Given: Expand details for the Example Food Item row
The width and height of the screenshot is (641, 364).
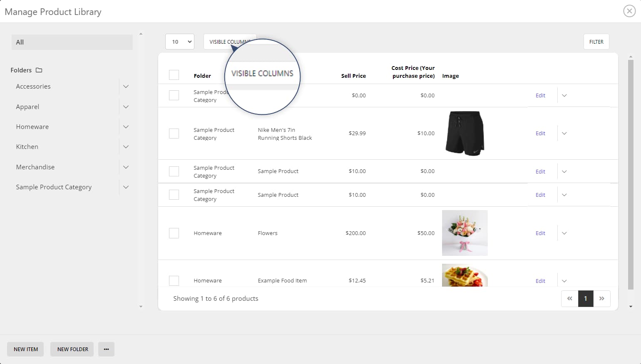Looking at the screenshot, I should point(564,280).
